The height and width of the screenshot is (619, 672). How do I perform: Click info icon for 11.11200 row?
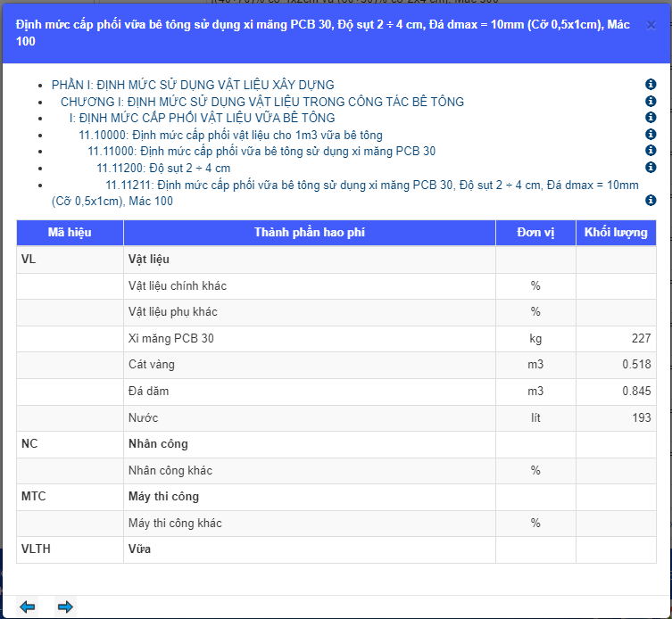coord(651,167)
